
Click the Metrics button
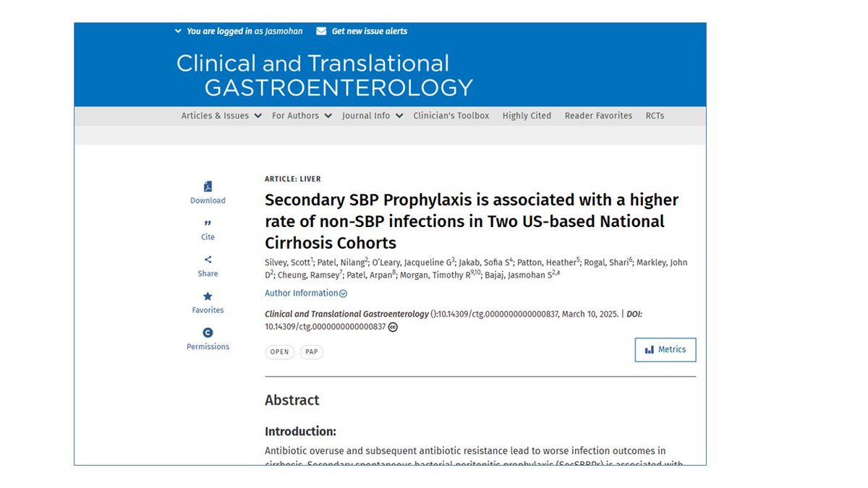[665, 350]
